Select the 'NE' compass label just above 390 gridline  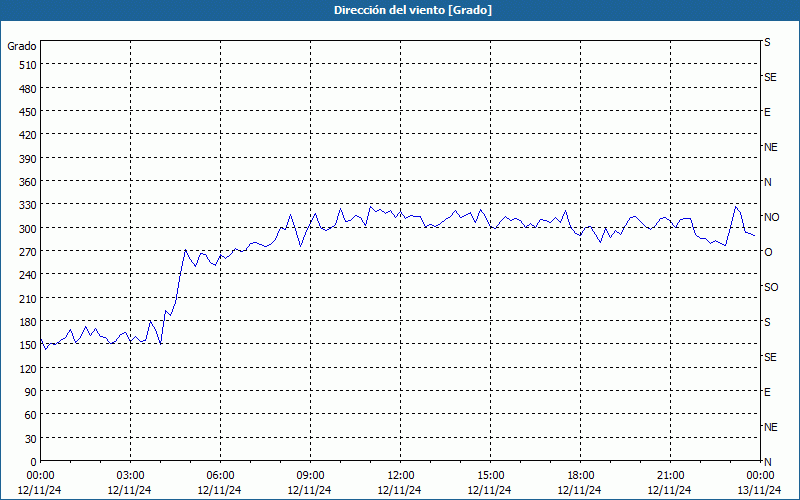coord(770,147)
